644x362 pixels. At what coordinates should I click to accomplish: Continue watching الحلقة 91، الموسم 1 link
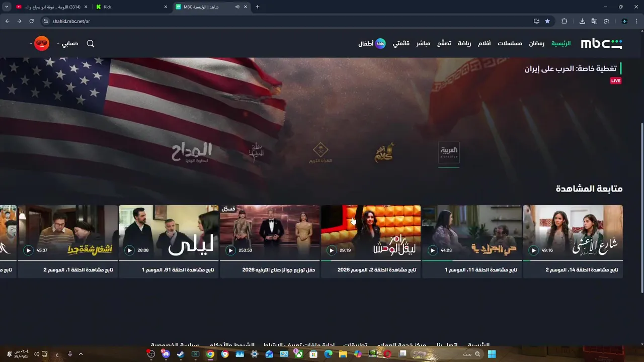pyautogui.click(x=178, y=270)
